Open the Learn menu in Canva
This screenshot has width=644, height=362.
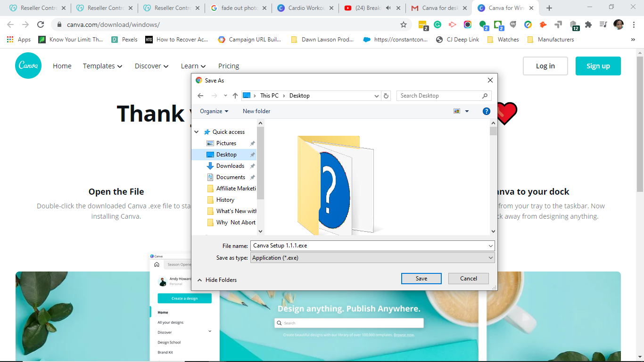click(x=193, y=66)
